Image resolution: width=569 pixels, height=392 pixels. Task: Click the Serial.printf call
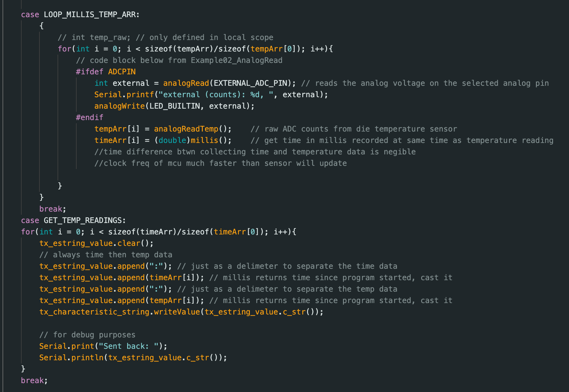point(124,95)
